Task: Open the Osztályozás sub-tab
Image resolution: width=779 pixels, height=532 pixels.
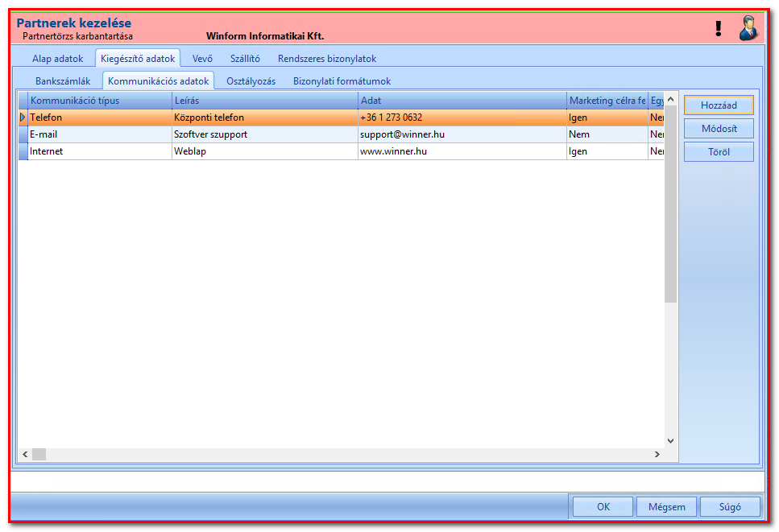Action: pyautogui.click(x=251, y=81)
